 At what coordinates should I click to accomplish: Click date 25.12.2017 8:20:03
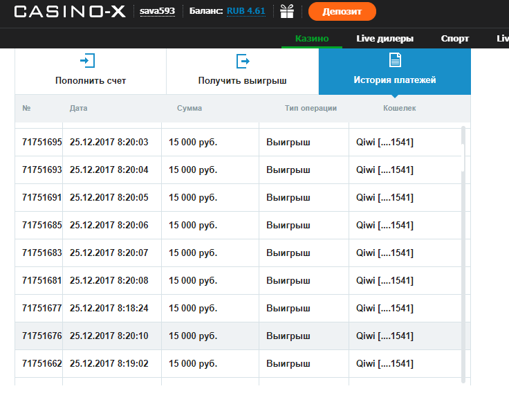109,142
